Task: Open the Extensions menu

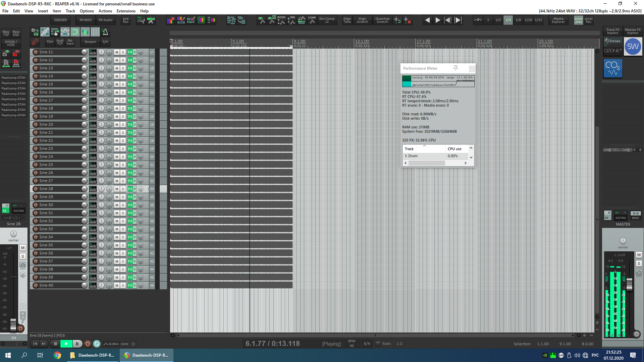Action: (x=126, y=11)
